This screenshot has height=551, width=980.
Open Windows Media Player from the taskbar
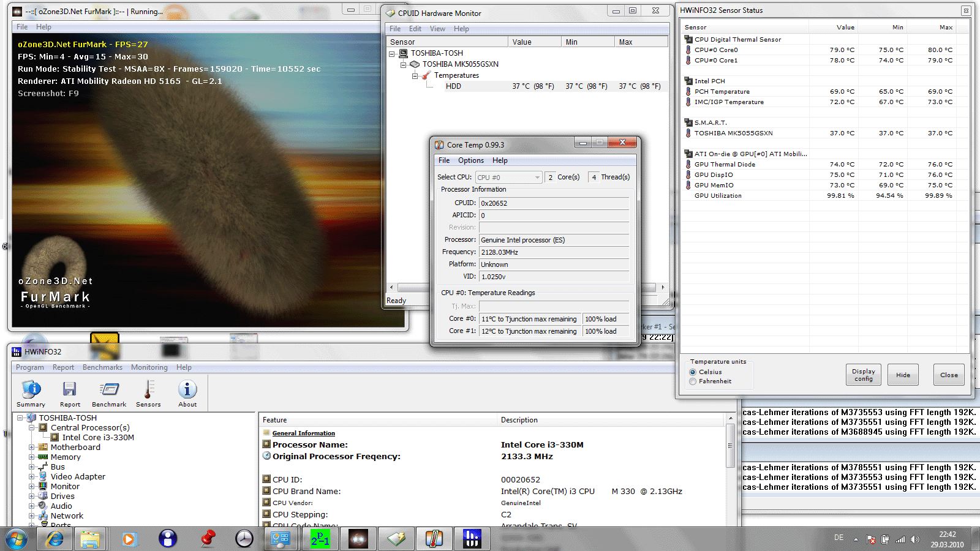click(129, 539)
